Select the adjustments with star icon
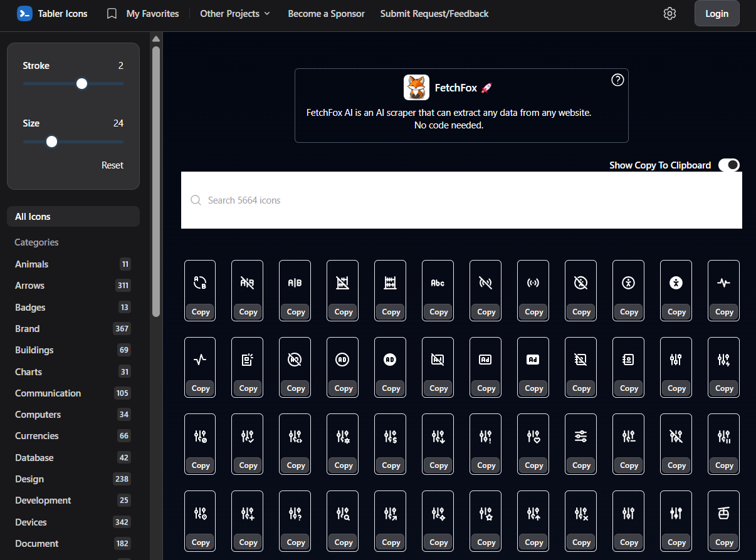 tap(486, 514)
